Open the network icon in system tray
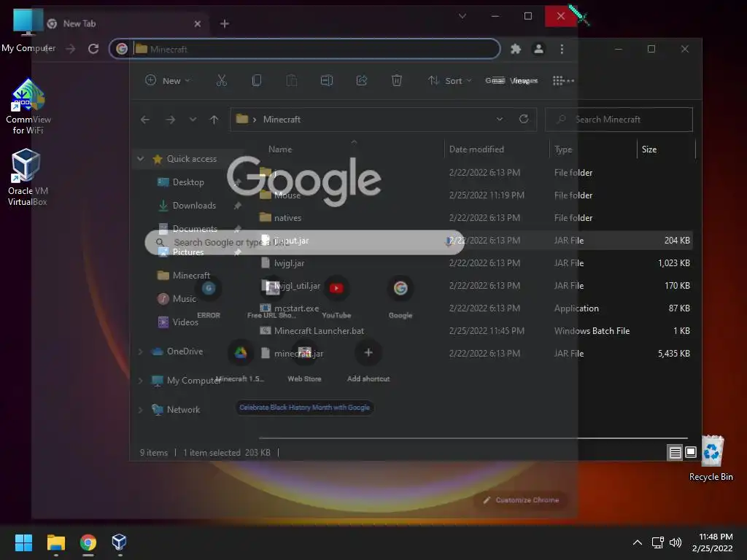 [x=658, y=542]
